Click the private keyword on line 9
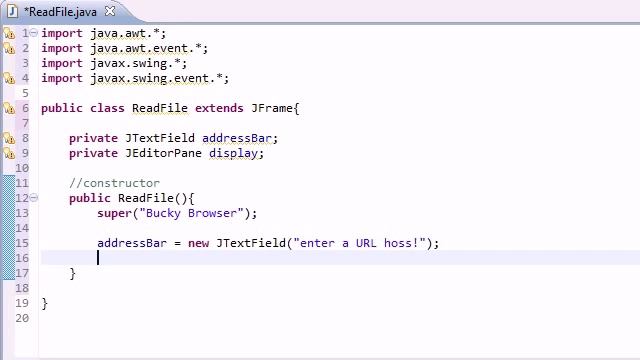 [x=93, y=153]
